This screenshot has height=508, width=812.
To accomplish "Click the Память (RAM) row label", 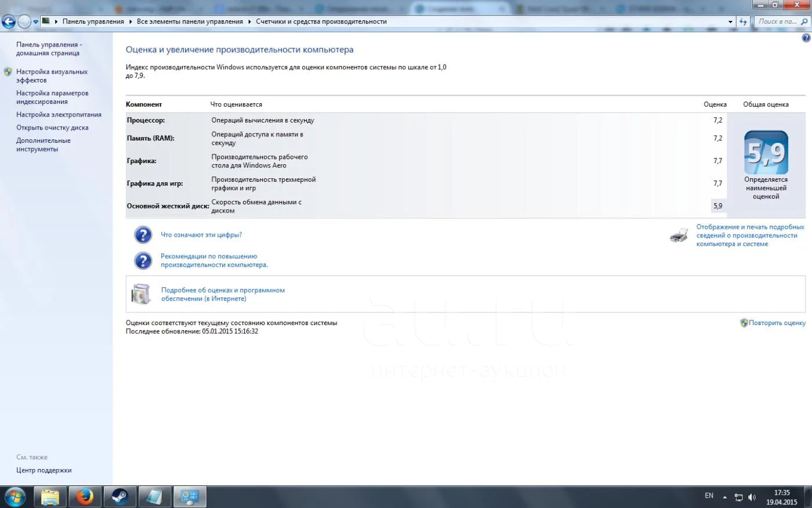I will (x=151, y=138).
